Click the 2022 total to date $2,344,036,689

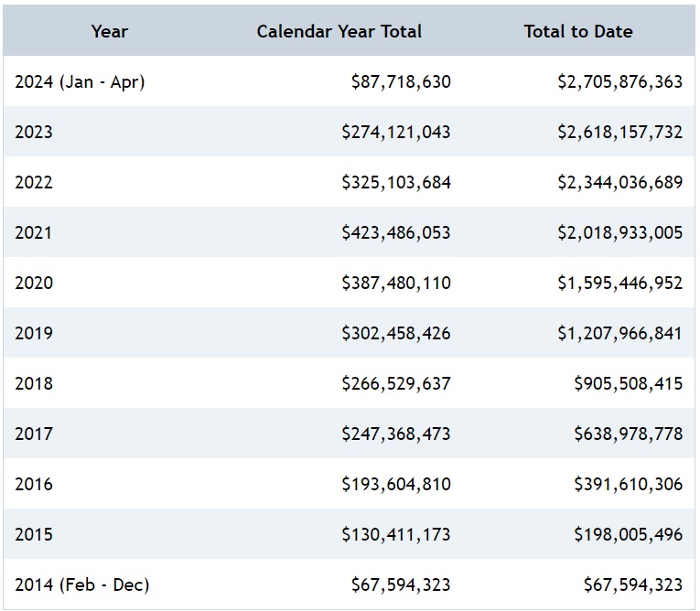click(x=619, y=182)
